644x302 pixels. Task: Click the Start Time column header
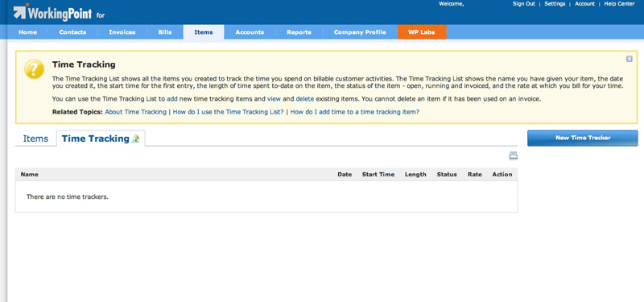378,174
